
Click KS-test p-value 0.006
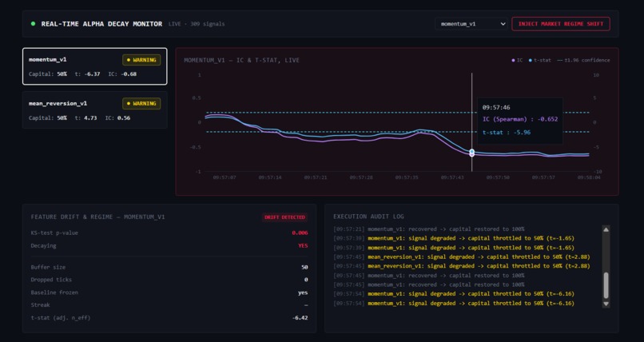click(x=300, y=233)
